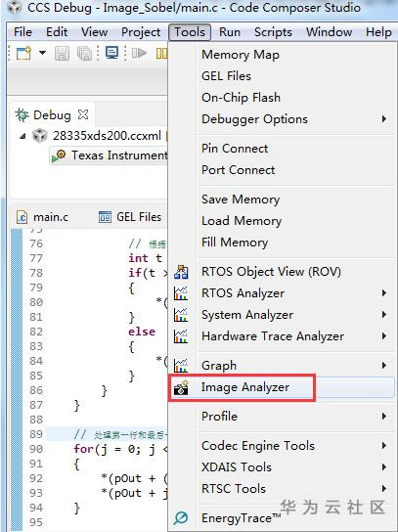
Task: Choose Load Memory from Tools menu
Action: click(242, 221)
